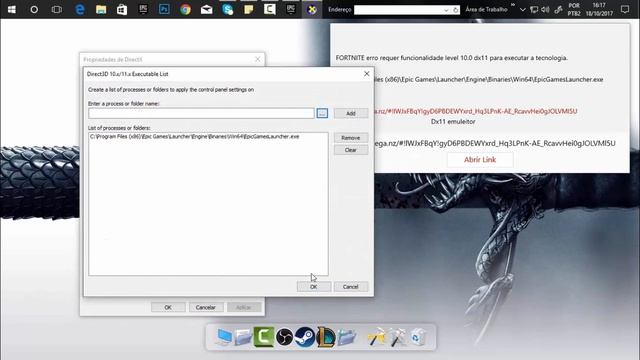The height and width of the screenshot is (360, 640).
Task: Open the clock showing 16:17
Action: click(x=599, y=9)
